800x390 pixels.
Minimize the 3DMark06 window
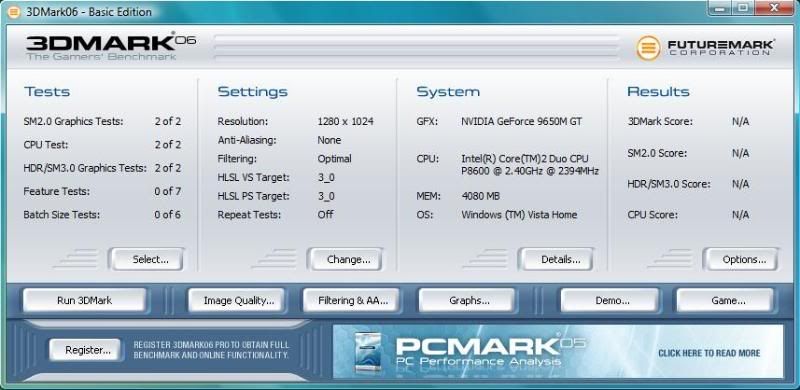(x=720, y=7)
